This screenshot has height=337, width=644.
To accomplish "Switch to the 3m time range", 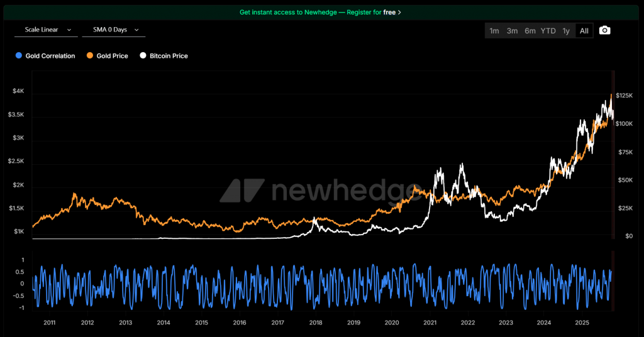I will point(512,31).
